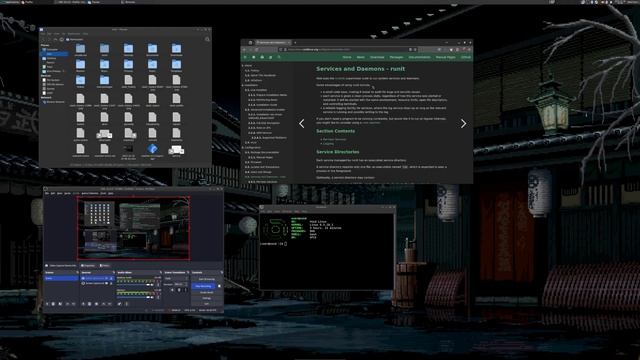Bookmark the page with Firefox star icon
This screenshot has width=640, height=360.
415,49
